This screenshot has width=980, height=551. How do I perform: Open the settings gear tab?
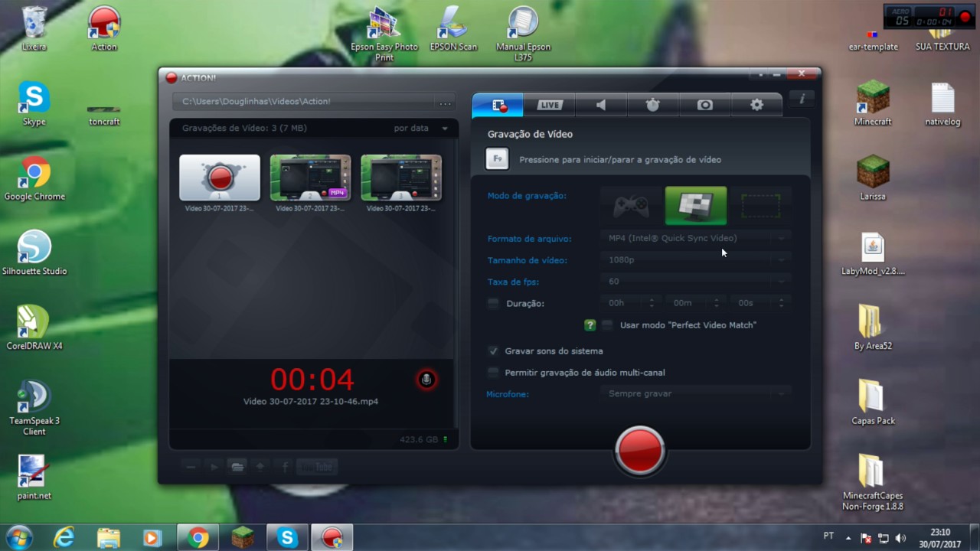(x=756, y=105)
